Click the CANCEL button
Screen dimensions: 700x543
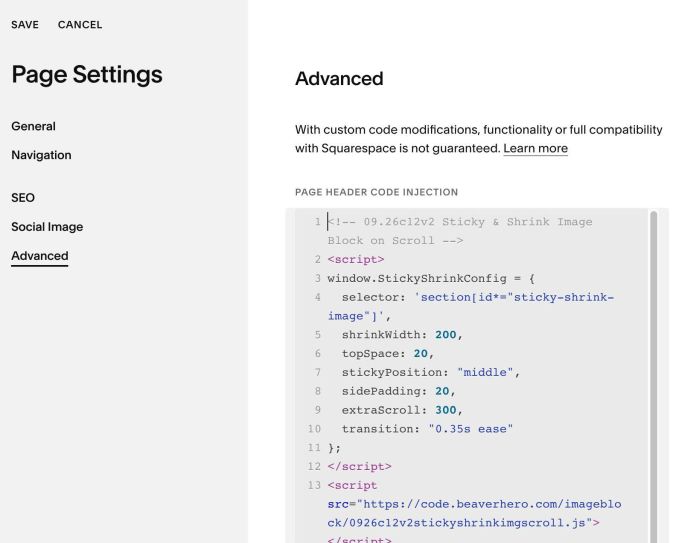click(80, 25)
